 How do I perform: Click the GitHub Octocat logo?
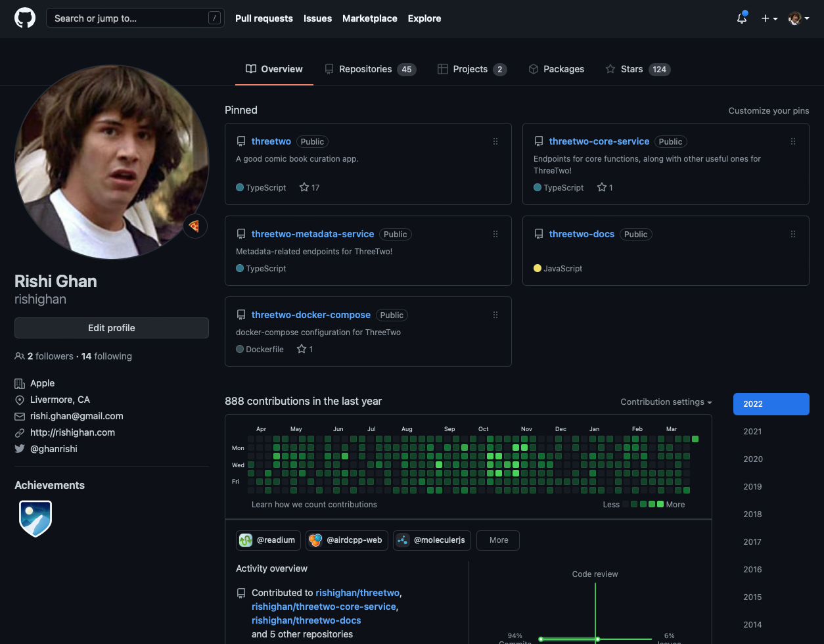[25, 18]
